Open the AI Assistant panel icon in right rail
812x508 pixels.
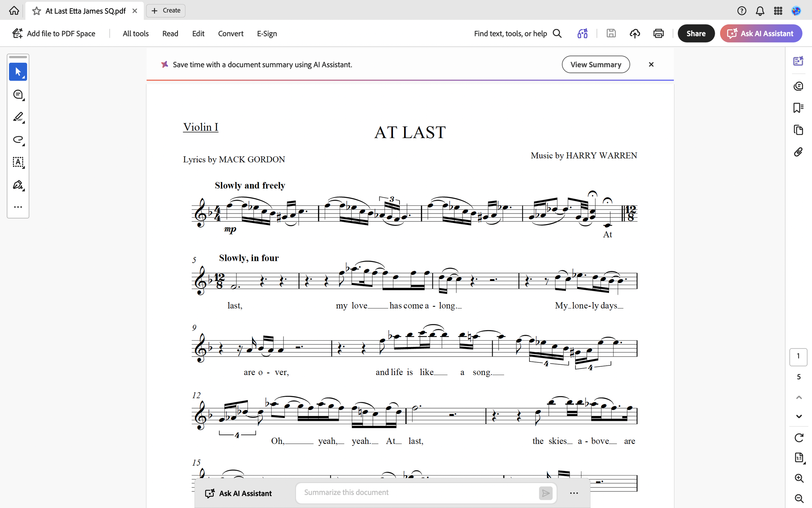coord(798,61)
